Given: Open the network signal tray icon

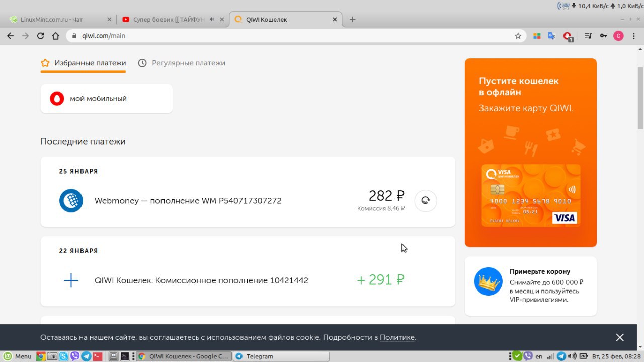Looking at the screenshot, I should pyautogui.click(x=551, y=356).
